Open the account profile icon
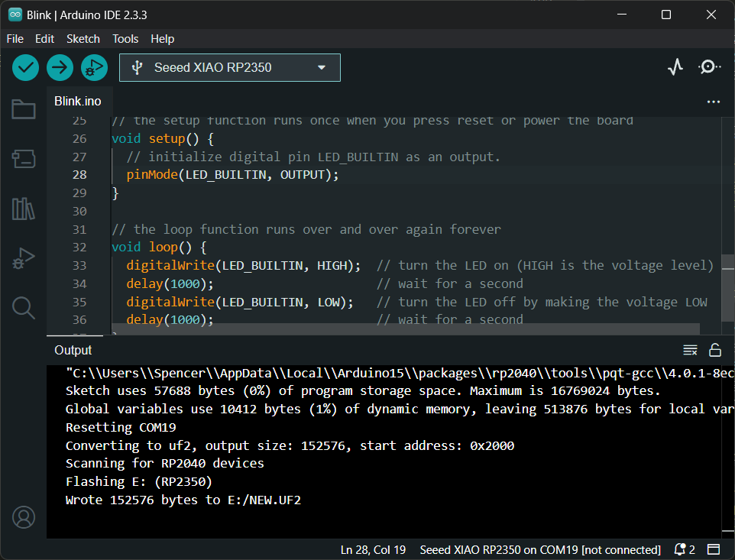Screen dimensions: 735x560 [24, 517]
